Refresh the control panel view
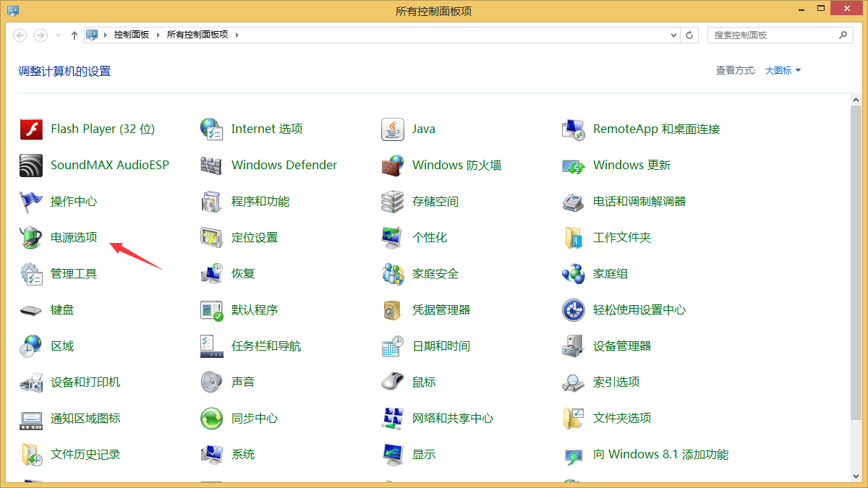The width and height of the screenshot is (868, 488). point(689,35)
